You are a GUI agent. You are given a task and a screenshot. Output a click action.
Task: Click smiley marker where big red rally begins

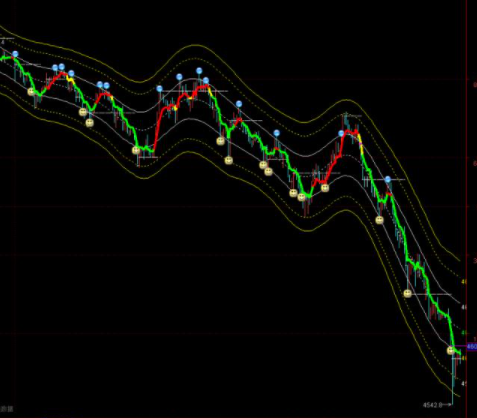[x=136, y=150]
